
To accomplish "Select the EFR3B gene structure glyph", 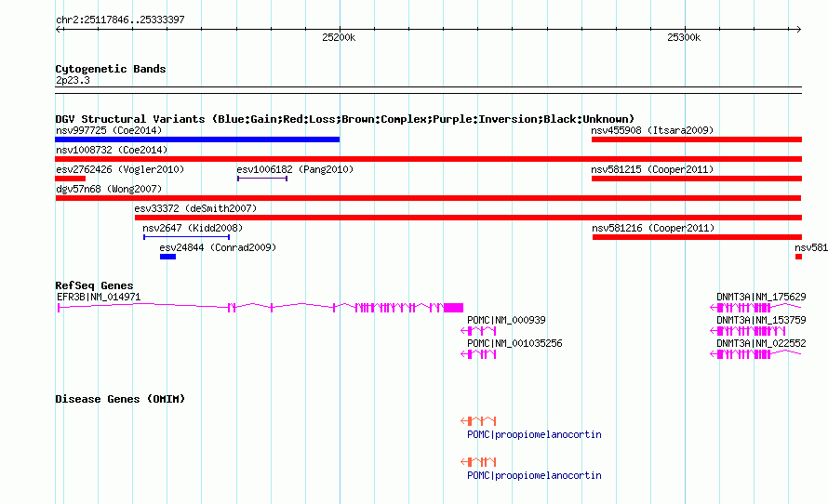I will [260, 307].
